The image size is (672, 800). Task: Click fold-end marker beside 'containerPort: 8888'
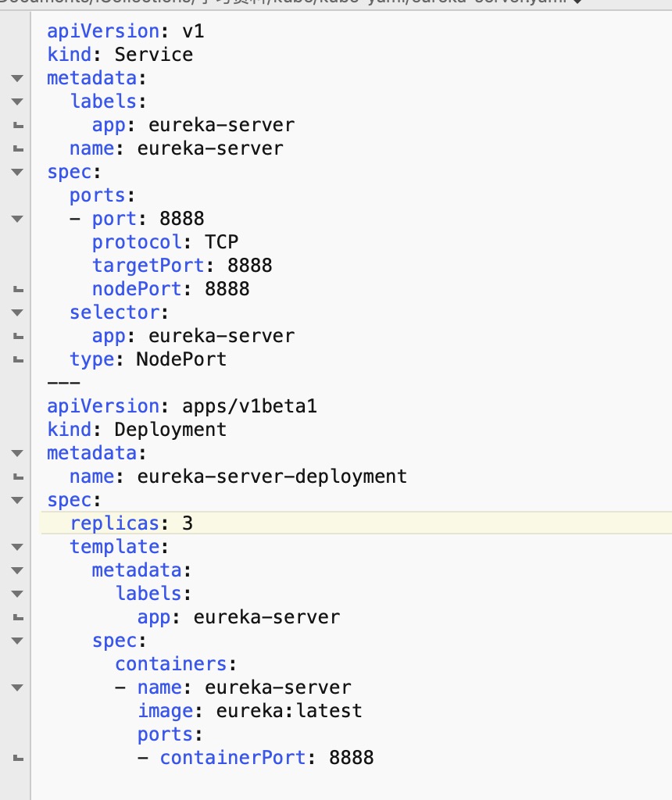point(18,758)
